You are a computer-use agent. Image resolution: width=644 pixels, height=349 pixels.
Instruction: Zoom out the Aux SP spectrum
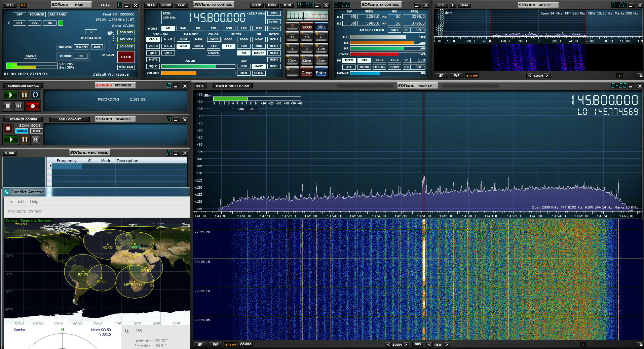point(530,76)
